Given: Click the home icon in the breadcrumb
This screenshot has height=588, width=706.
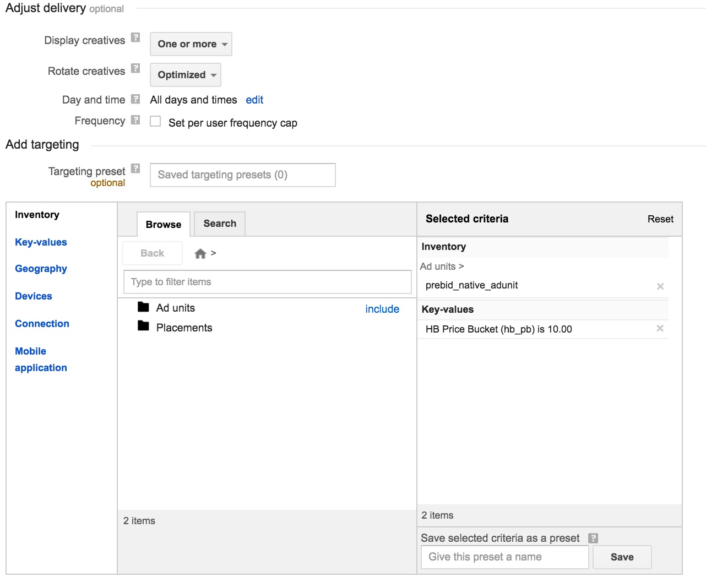Looking at the screenshot, I should pos(200,253).
